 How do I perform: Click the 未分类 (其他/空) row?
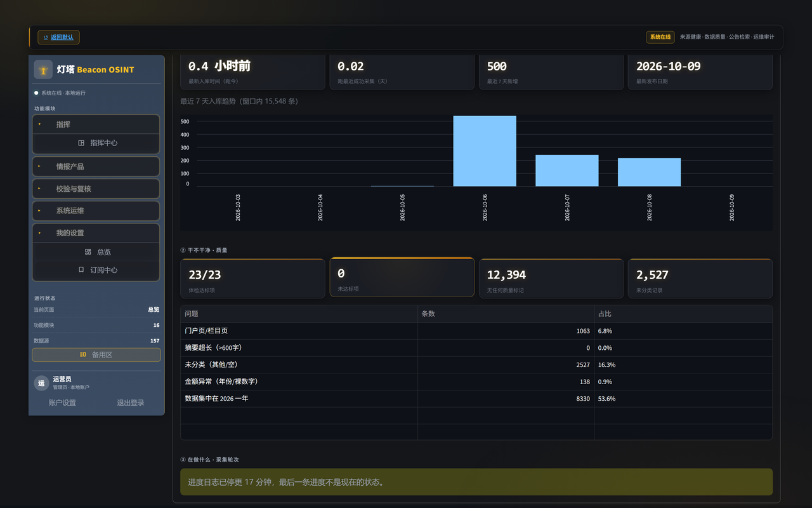pyautogui.click(x=476, y=365)
